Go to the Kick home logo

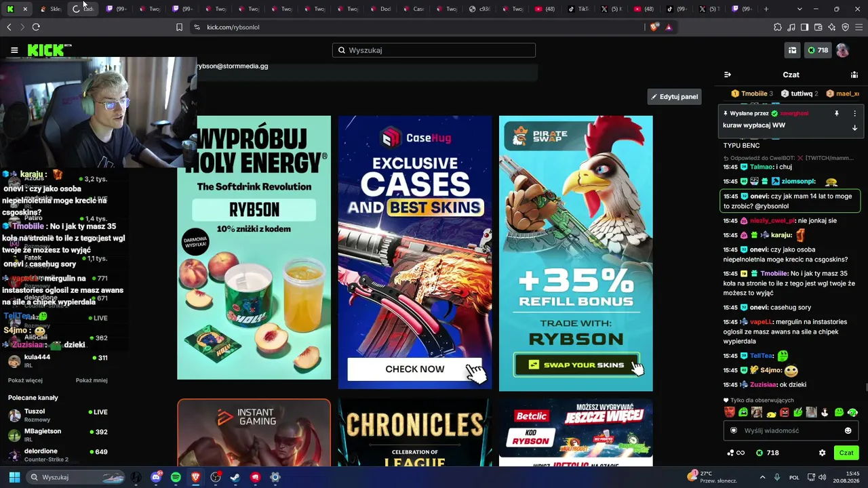[49, 49]
